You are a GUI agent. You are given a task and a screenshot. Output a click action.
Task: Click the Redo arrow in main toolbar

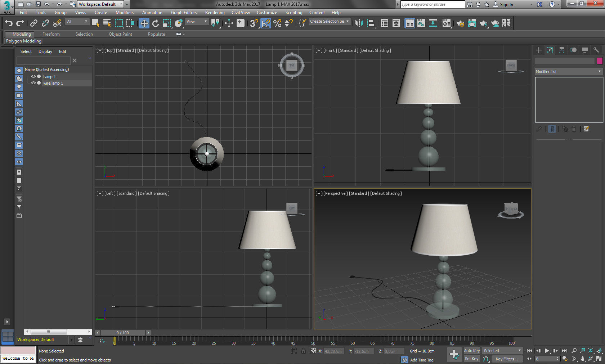[20, 23]
